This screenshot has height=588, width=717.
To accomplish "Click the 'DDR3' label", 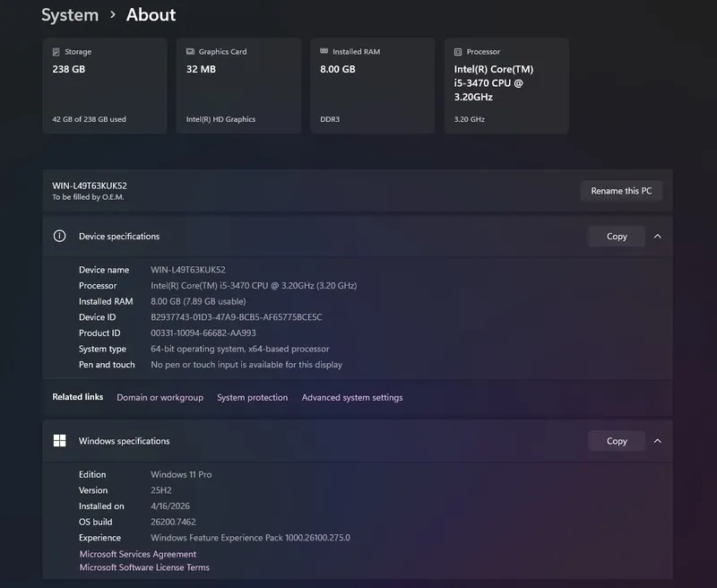I will (330, 119).
